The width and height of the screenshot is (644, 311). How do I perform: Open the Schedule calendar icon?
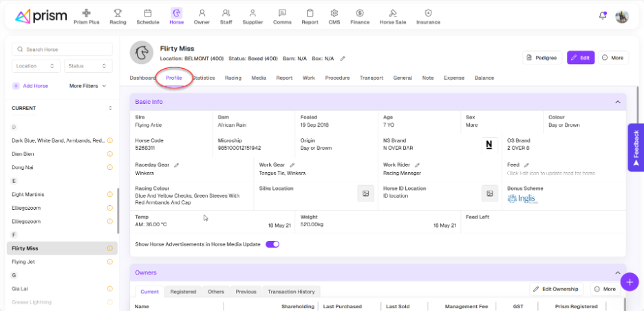(x=147, y=13)
